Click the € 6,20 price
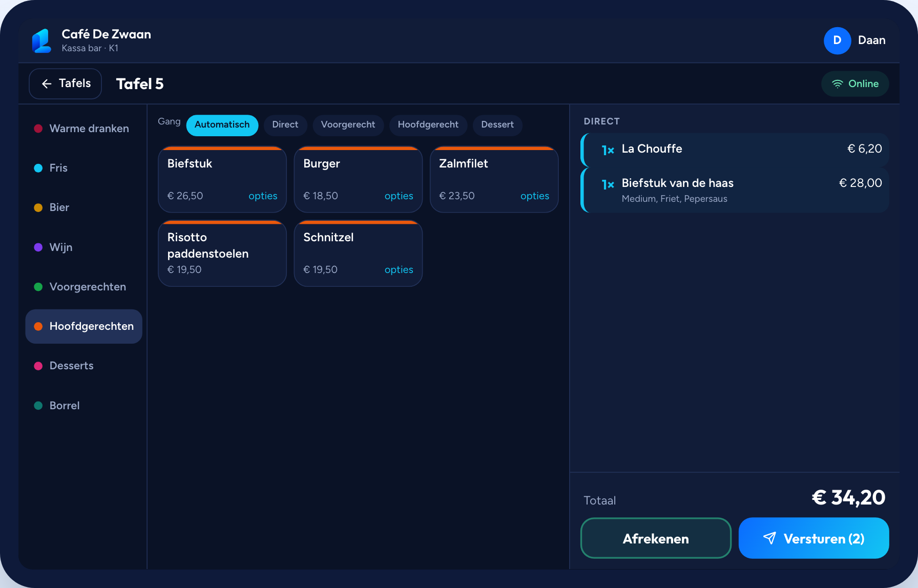This screenshot has height=588, width=918. 865,149
